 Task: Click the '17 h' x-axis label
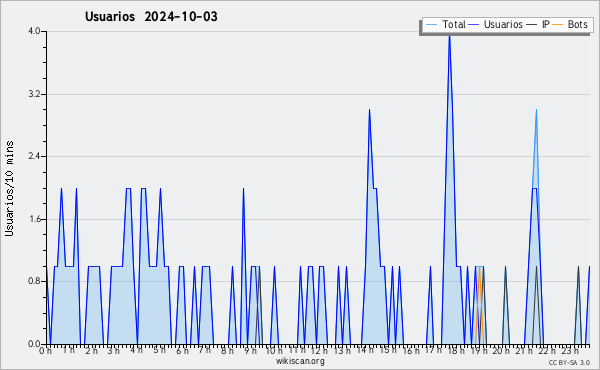pos(433,350)
